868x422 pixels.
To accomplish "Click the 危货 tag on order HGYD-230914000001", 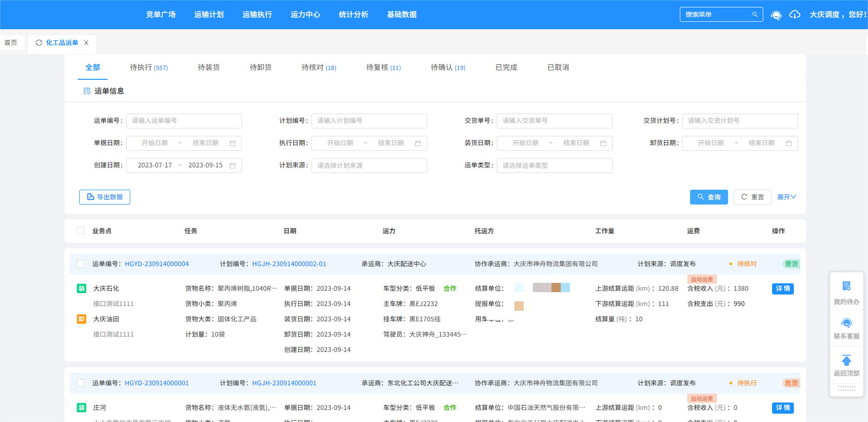I will pyautogui.click(x=792, y=383).
